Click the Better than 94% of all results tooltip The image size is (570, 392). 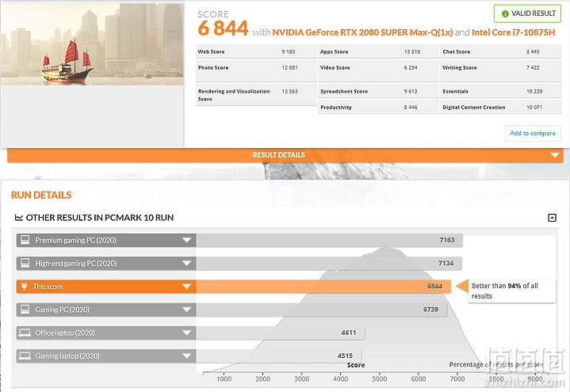click(x=511, y=291)
